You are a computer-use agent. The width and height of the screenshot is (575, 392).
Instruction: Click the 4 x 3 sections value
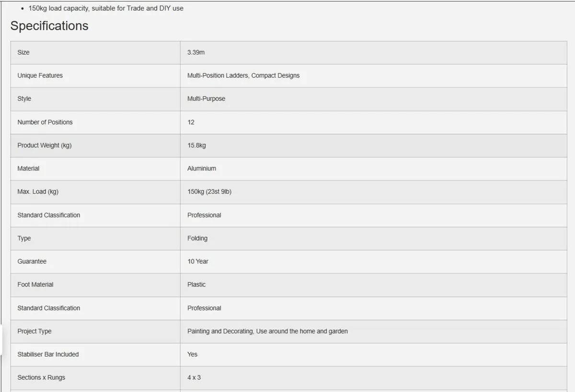click(194, 378)
